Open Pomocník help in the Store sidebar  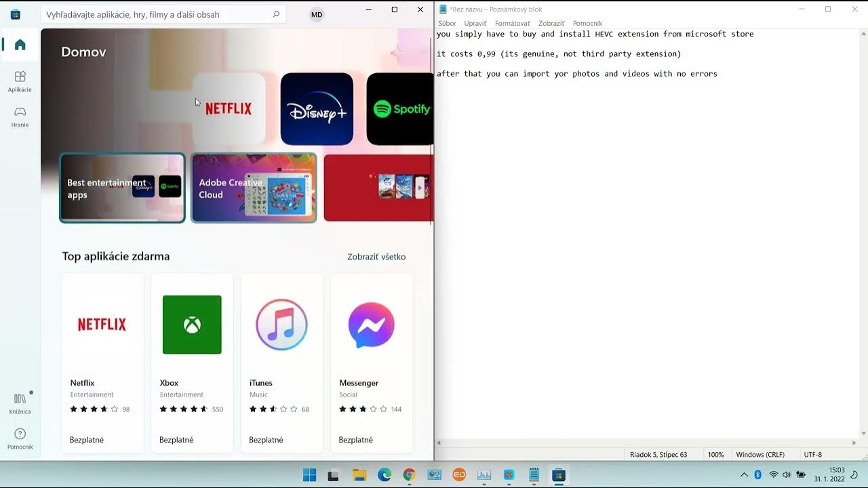click(x=20, y=439)
